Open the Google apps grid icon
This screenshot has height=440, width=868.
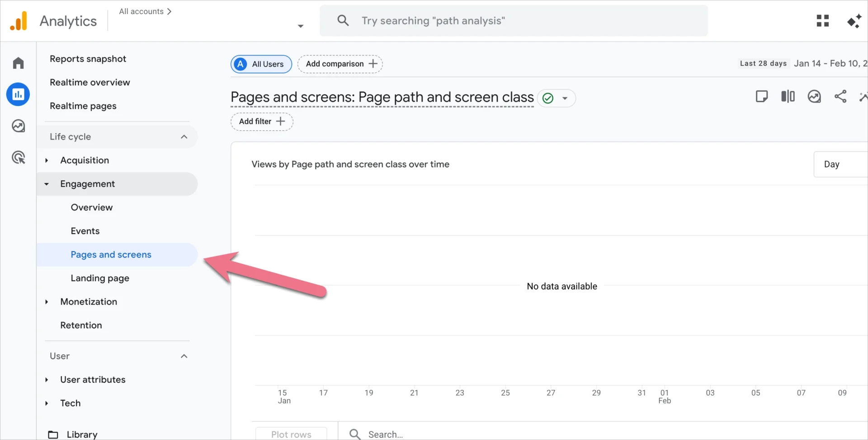823,20
